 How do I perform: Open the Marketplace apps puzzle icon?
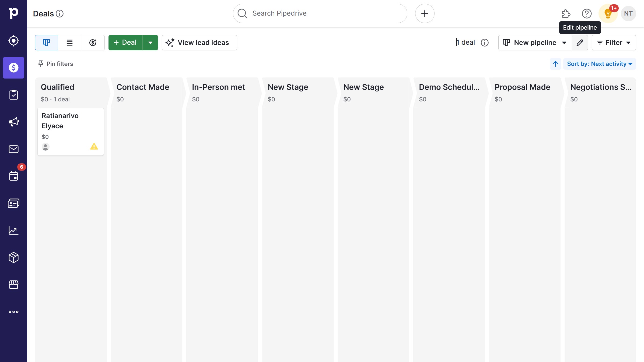point(566,13)
